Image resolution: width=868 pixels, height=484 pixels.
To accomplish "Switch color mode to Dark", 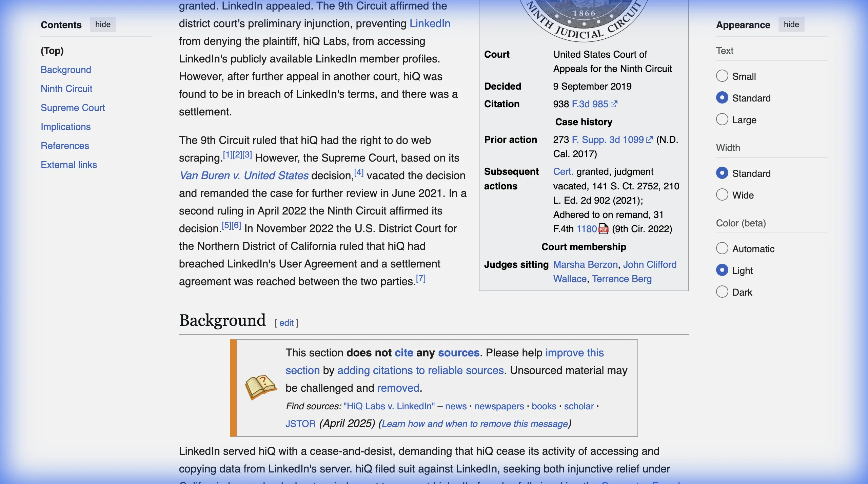I will [723, 292].
